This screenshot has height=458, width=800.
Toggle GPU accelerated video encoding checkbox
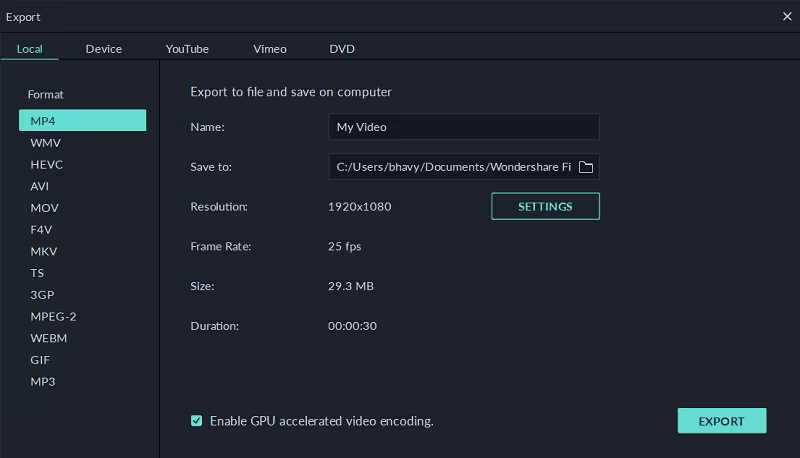click(197, 421)
